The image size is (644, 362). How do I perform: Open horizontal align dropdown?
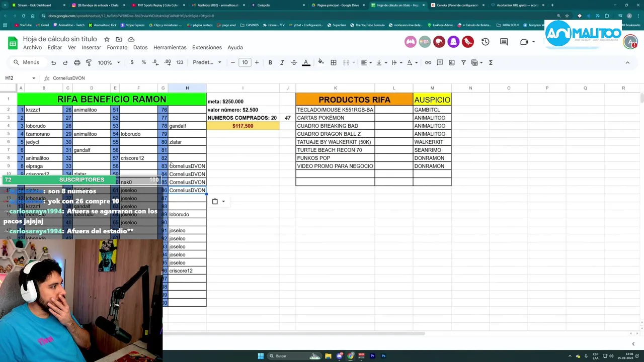[x=366, y=62]
